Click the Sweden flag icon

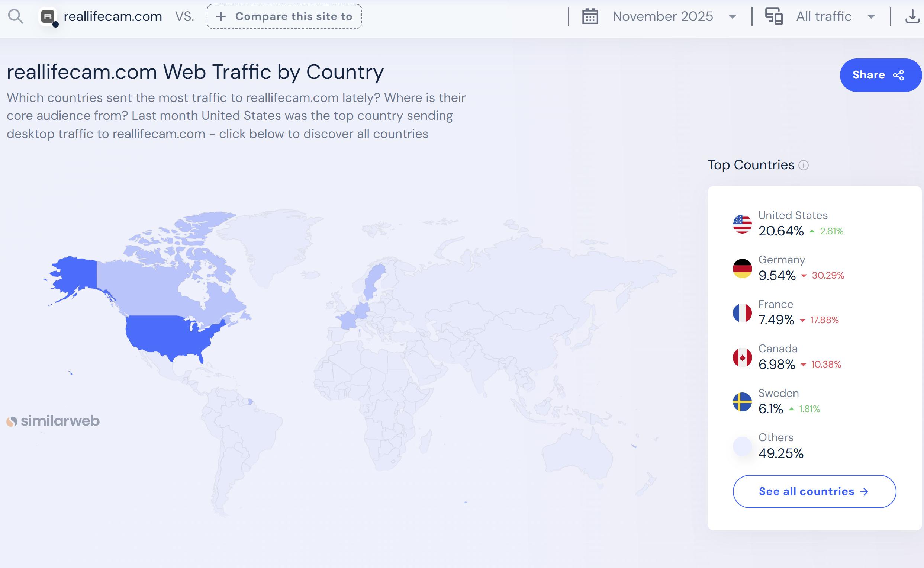[742, 402]
